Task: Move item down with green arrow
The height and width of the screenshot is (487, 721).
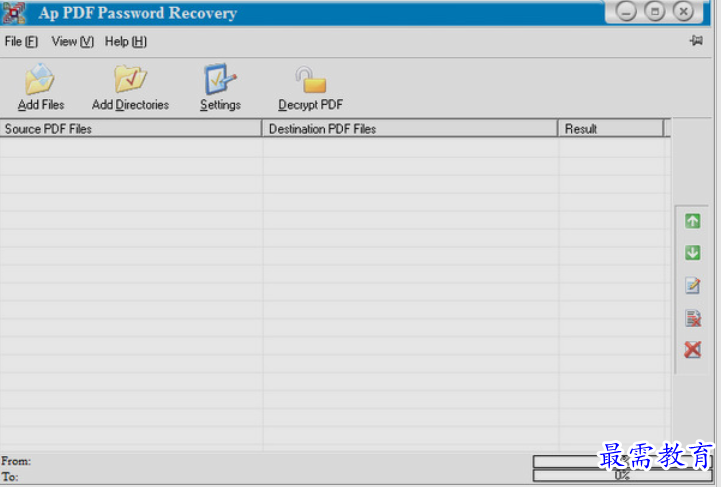Action: (x=692, y=252)
